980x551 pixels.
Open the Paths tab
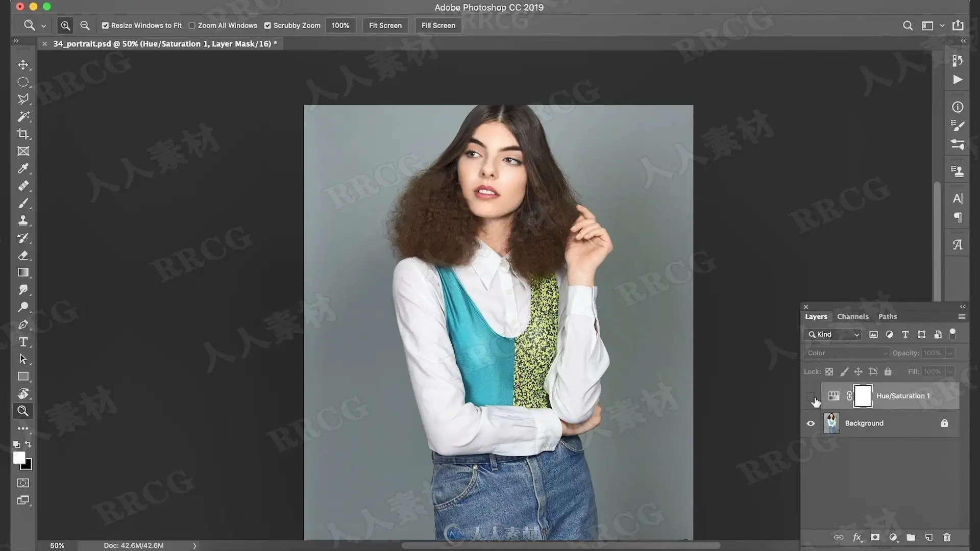pos(887,317)
